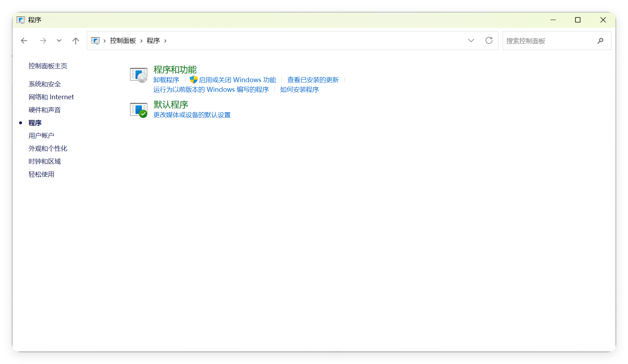Screen dimensions: 628x364
Task: Minimize the 程序 window
Action: [x=553, y=20]
